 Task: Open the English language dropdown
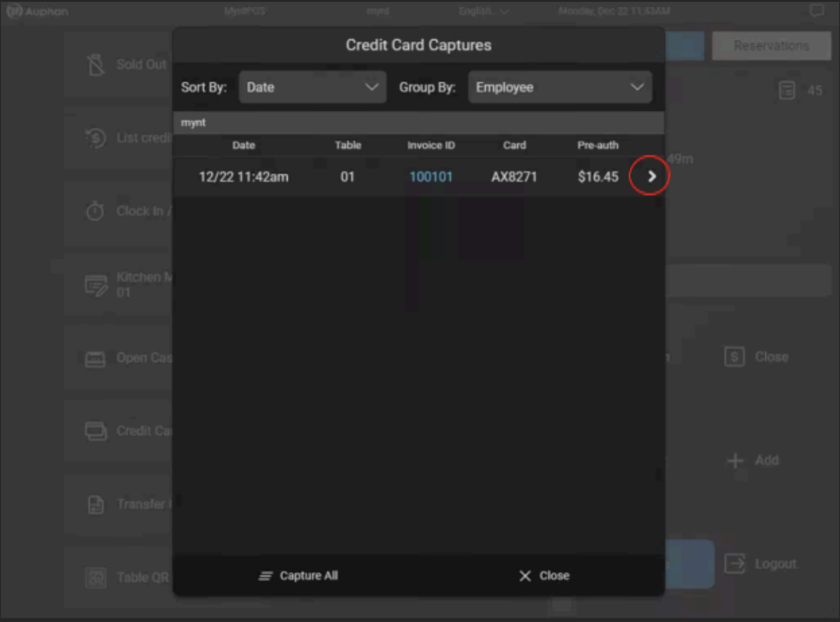483,11
